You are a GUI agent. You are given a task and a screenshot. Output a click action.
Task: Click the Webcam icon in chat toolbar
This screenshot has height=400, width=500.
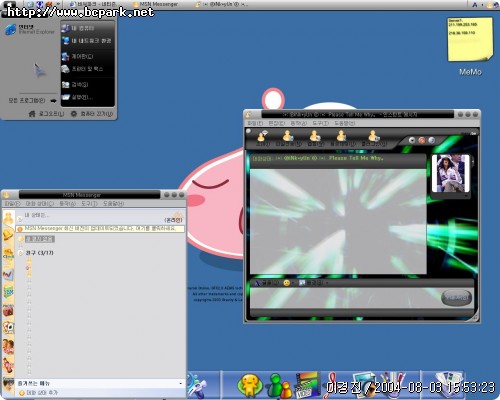click(373, 139)
